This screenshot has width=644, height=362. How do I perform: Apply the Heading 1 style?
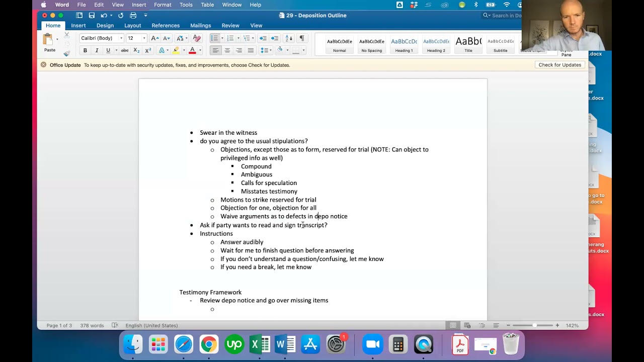click(x=404, y=44)
